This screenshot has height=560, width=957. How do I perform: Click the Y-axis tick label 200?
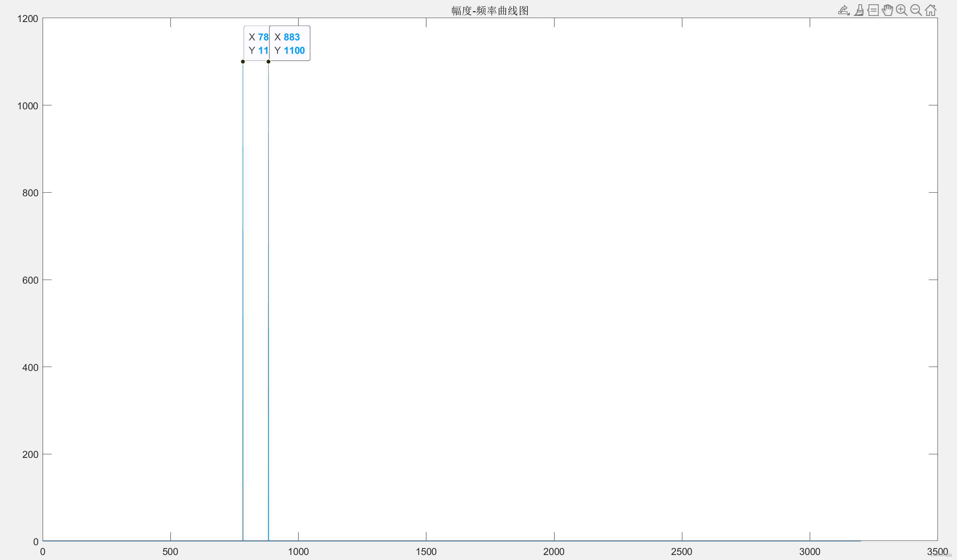[x=30, y=454]
